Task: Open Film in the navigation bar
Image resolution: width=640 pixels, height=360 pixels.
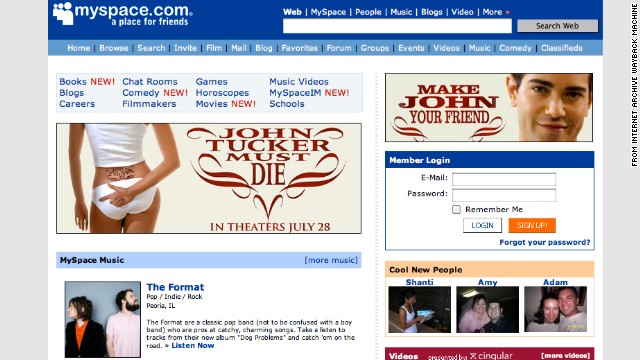Action: pyautogui.click(x=214, y=48)
